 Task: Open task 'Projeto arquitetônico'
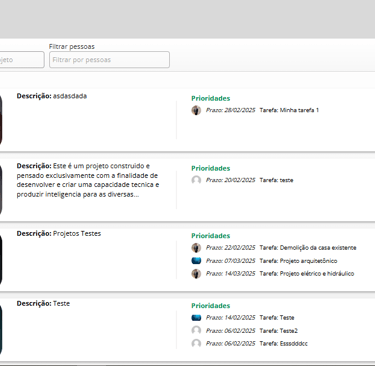298,261
